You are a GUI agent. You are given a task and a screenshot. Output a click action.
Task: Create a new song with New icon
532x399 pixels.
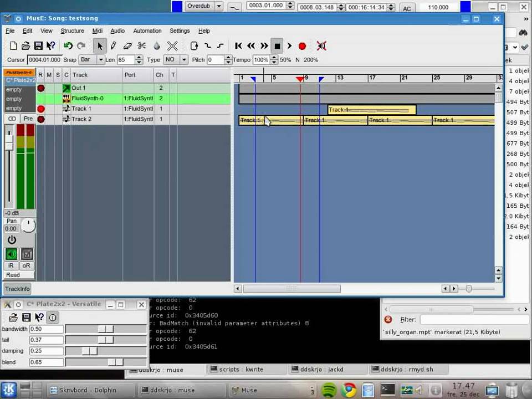(x=13, y=46)
